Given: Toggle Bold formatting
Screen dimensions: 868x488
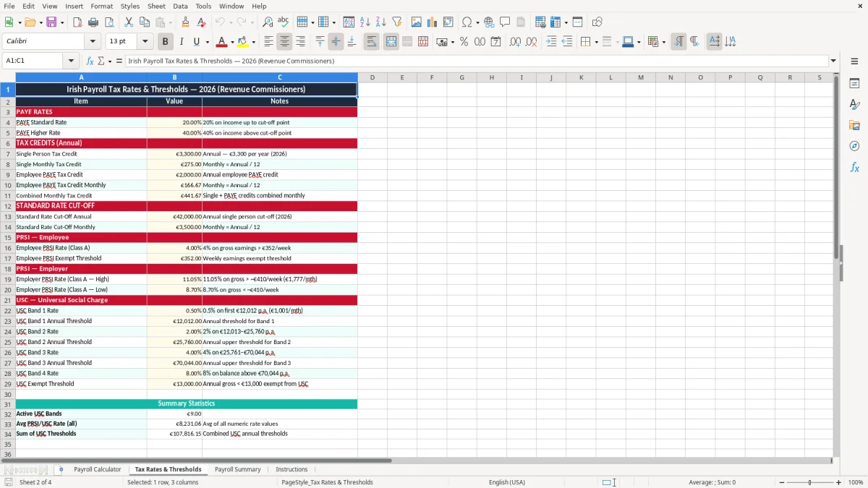Looking at the screenshot, I should point(165,42).
